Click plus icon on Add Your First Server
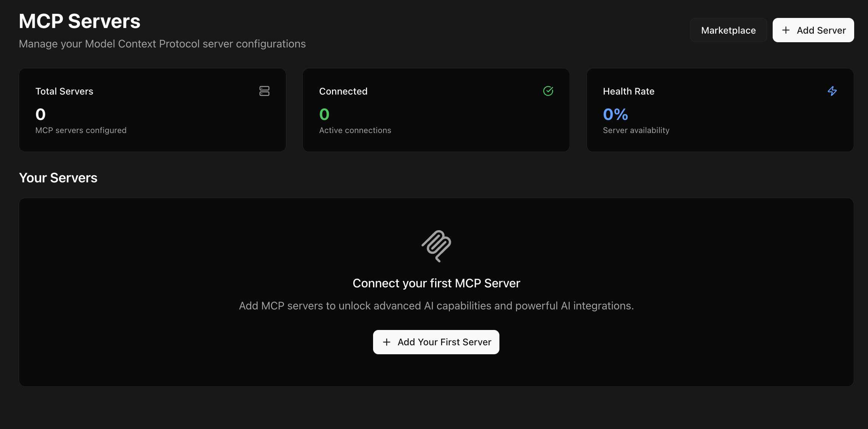This screenshot has width=868, height=429. (x=387, y=342)
